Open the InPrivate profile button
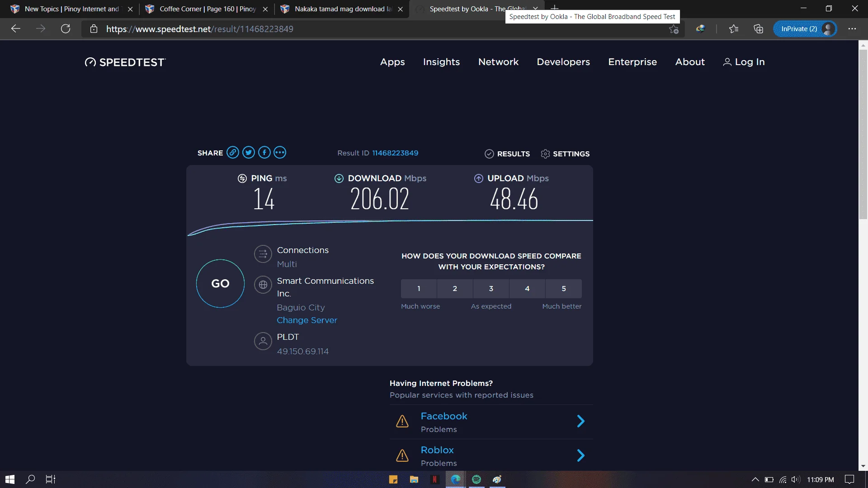The image size is (868, 488). click(805, 29)
